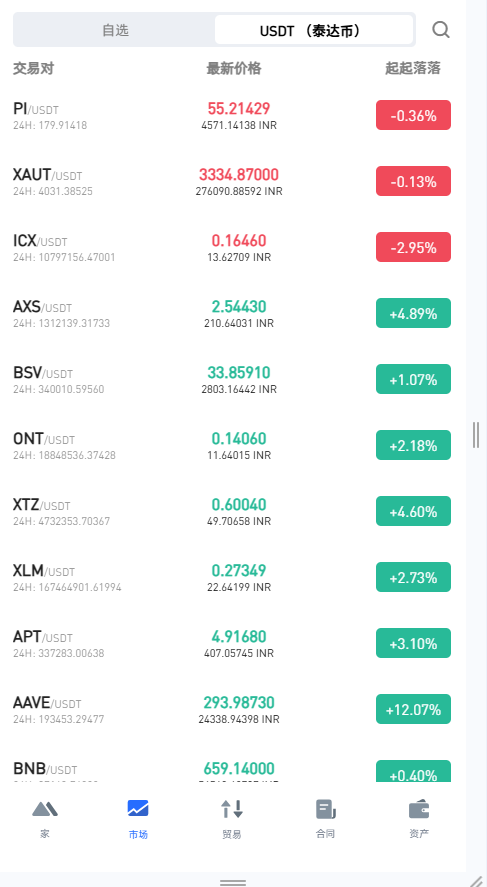Open the search magnifier icon
Image resolution: width=487 pixels, height=887 pixels.
(441, 29)
